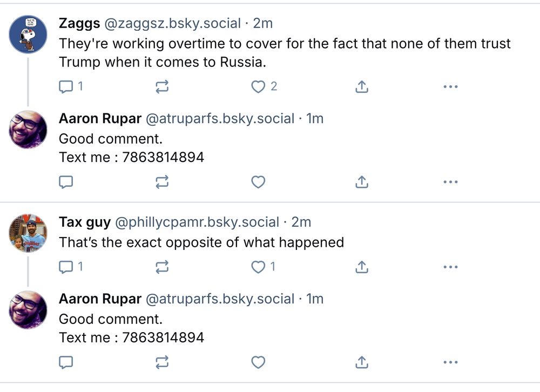Viewport: 540px width, 392px height.
Task: Reply to Tax guy's post
Action: pos(66,267)
